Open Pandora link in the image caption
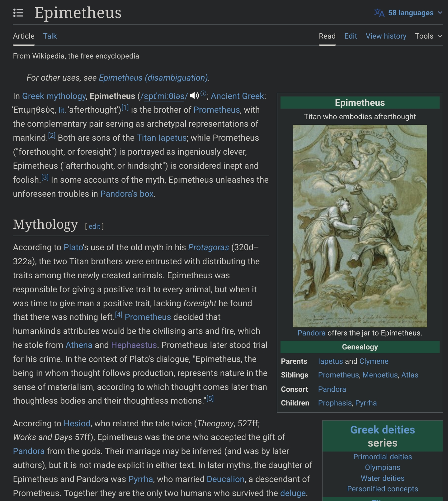 311,333
